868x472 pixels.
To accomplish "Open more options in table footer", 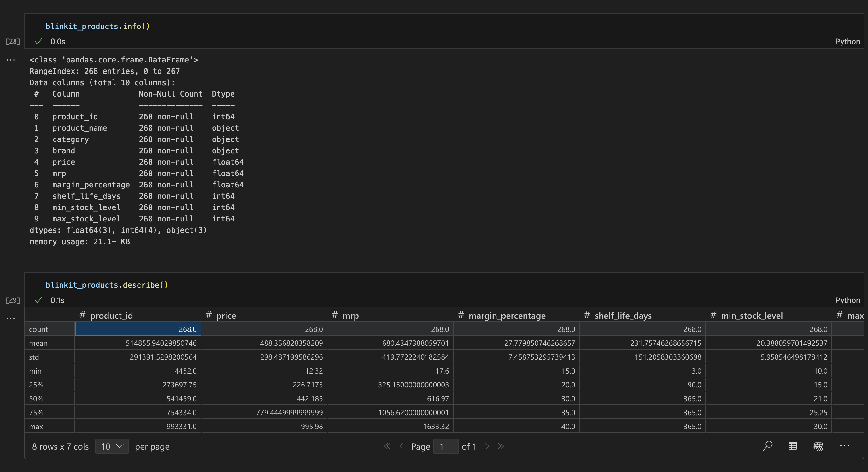I will tap(844, 446).
